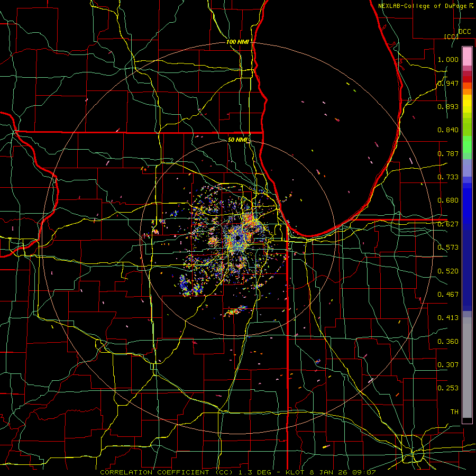Select the 0.413 scale value
Screen dimensions: 476x476
pos(448,318)
